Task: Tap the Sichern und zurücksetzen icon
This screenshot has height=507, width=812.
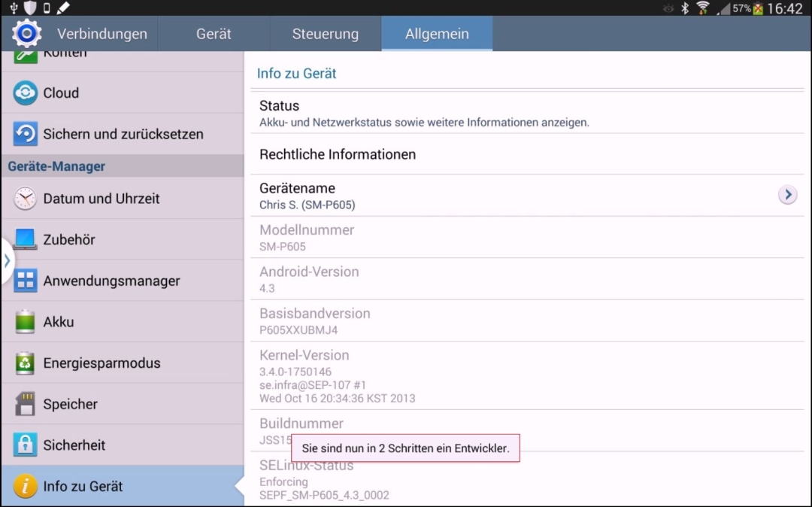Action: click(25, 134)
